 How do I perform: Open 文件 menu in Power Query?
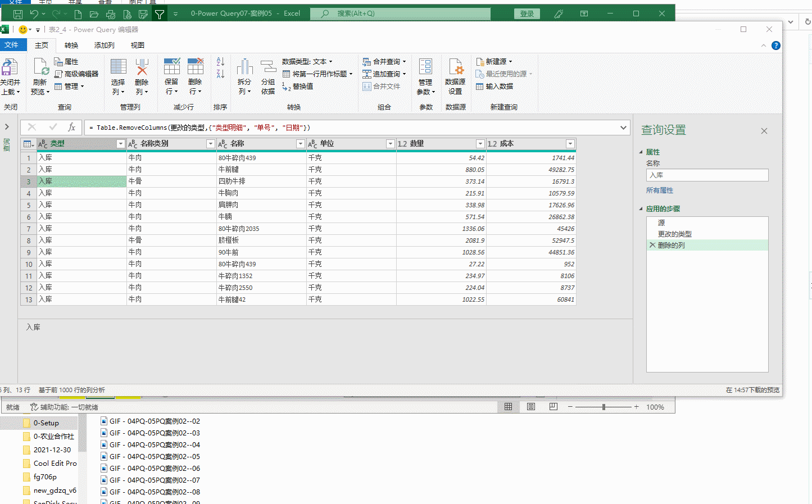coord(11,45)
